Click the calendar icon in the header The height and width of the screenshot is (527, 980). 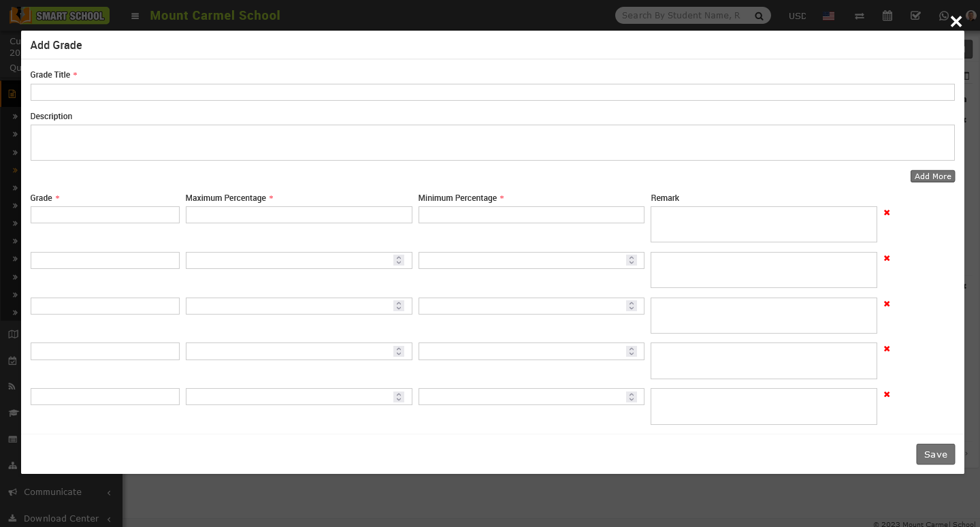pyautogui.click(x=887, y=15)
